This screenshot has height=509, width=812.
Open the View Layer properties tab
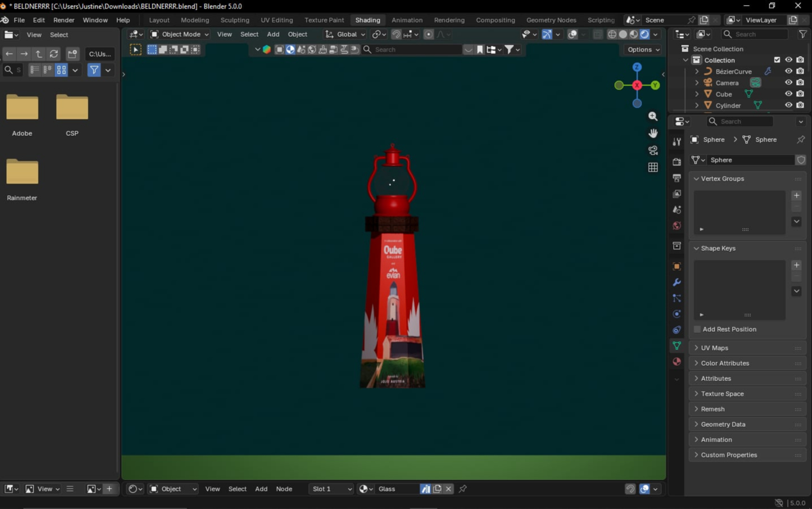pos(677,194)
